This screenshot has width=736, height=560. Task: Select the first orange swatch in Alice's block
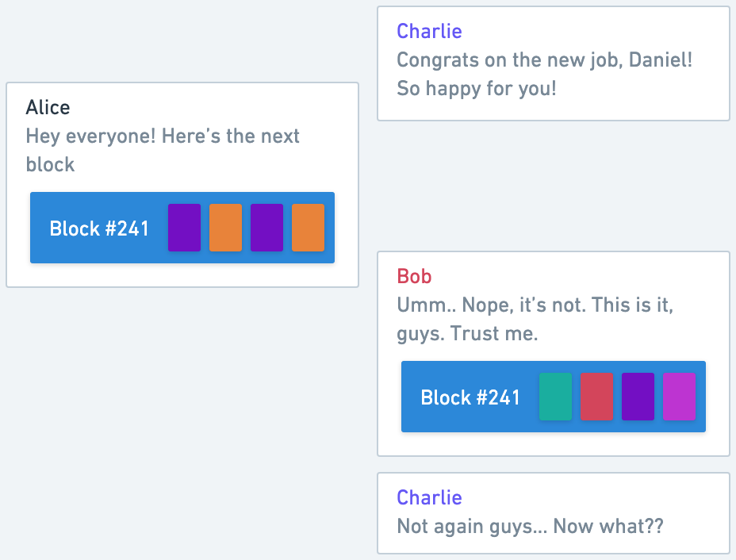[226, 228]
